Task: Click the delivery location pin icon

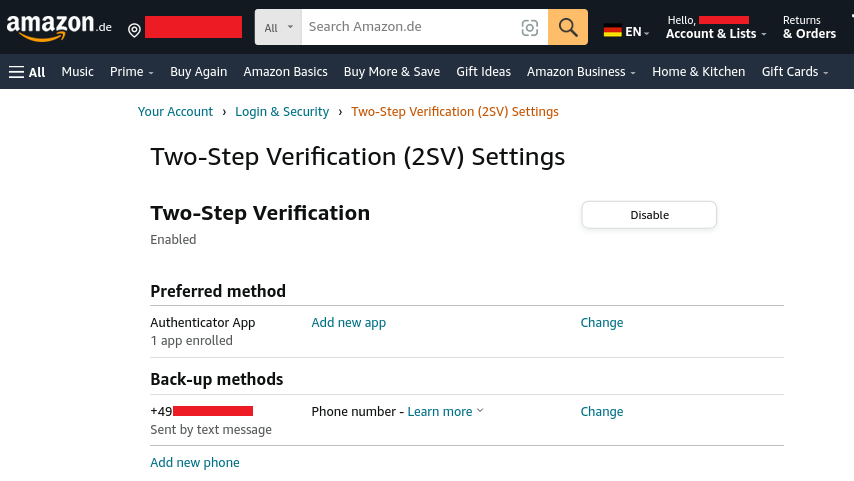Action: tap(134, 30)
